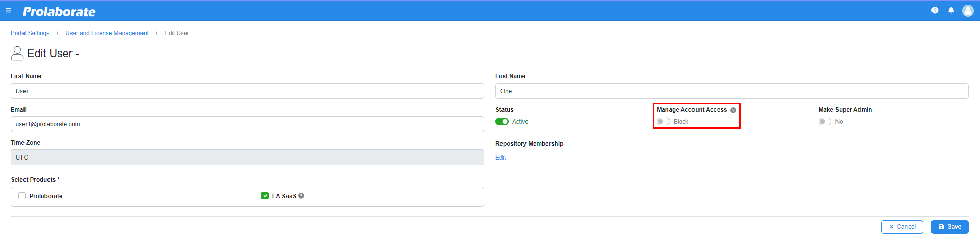Click the Make Super Admin label
Viewport: 980px width, 236px height.
[x=845, y=110]
